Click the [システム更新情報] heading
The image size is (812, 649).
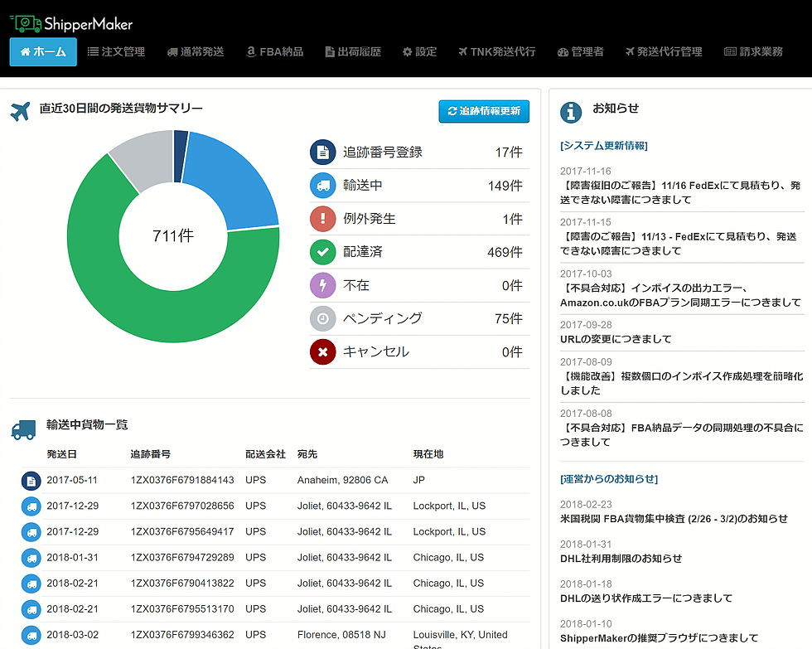pos(604,146)
